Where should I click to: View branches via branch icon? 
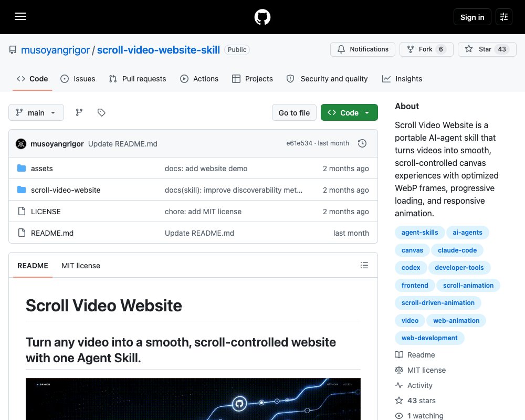click(79, 112)
